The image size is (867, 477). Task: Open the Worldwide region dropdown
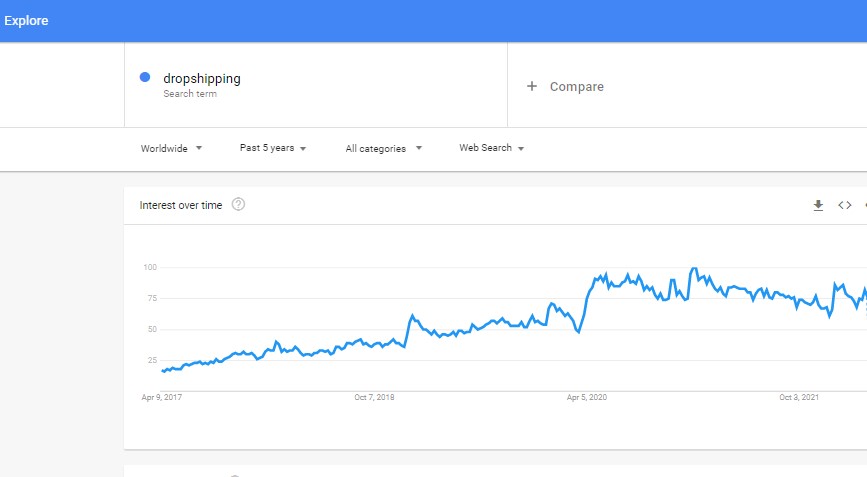pos(171,148)
